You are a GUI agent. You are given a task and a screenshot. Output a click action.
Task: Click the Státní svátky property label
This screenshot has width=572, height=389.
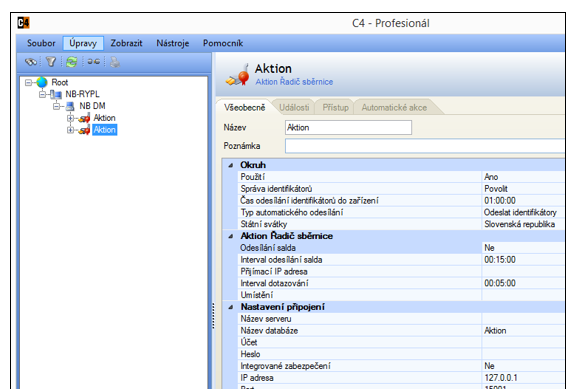click(x=264, y=224)
